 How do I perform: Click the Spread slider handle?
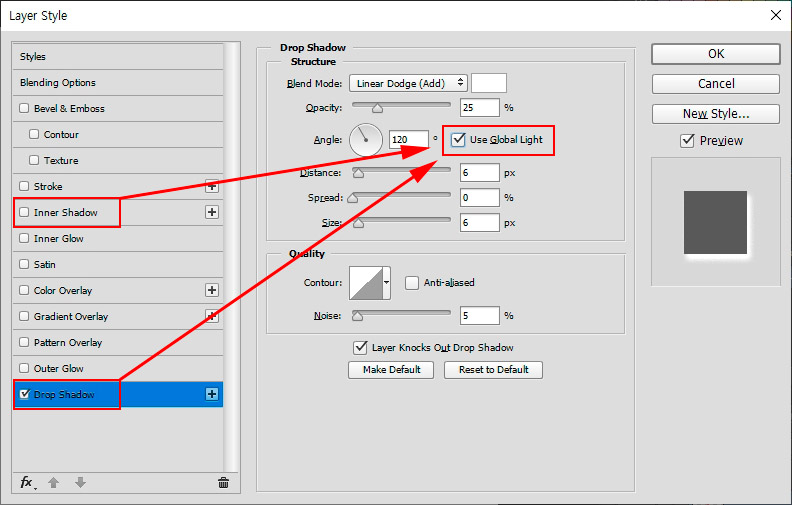click(x=353, y=198)
